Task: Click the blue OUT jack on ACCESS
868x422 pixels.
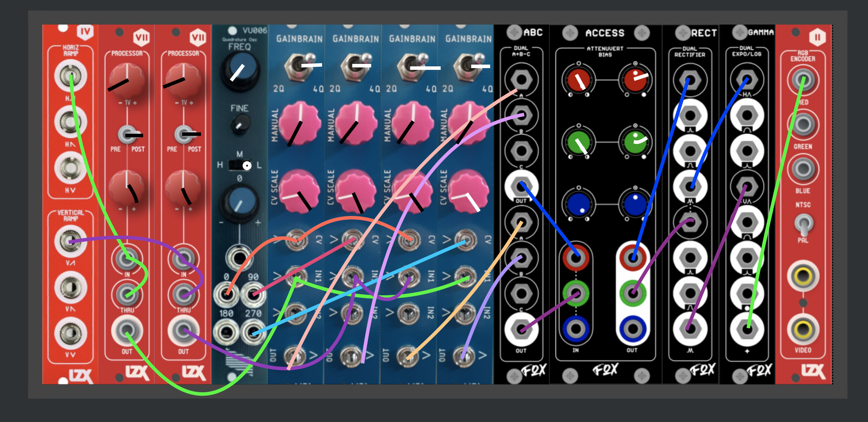Action: coord(633,329)
